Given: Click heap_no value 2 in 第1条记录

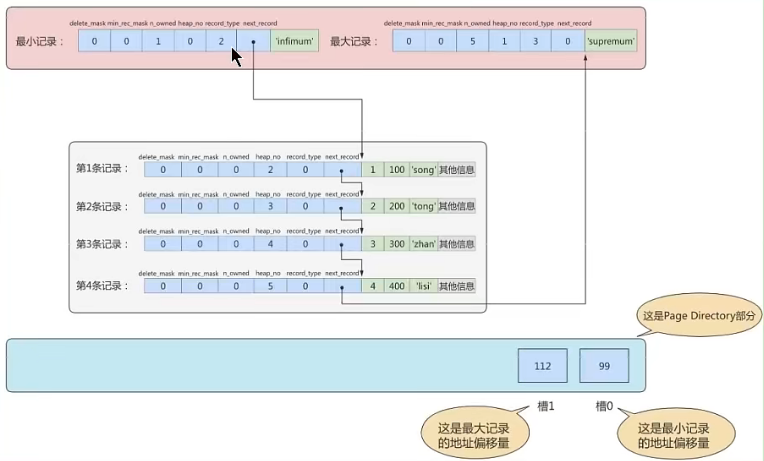Looking at the screenshot, I should click(270, 170).
